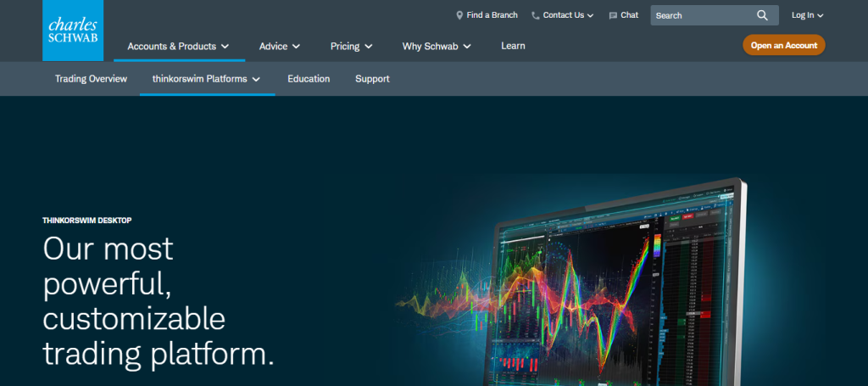Click the Charles Schwab logo
This screenshot has width=868, height=386.
pyautogui.click(x=73, y=31)
